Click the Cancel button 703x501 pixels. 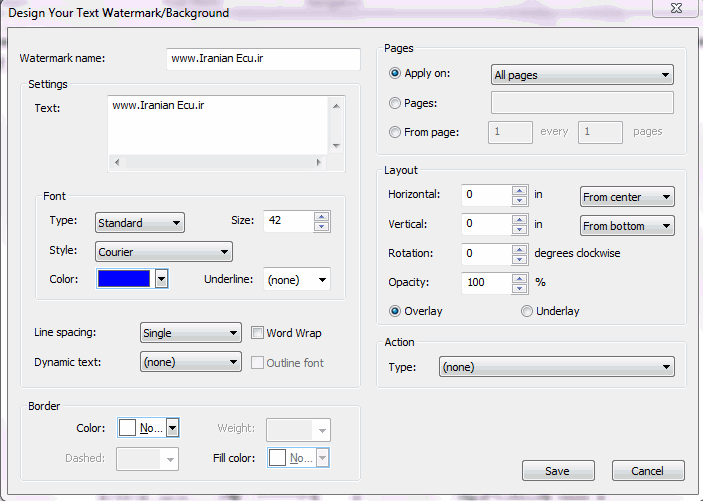coord(647,471)
